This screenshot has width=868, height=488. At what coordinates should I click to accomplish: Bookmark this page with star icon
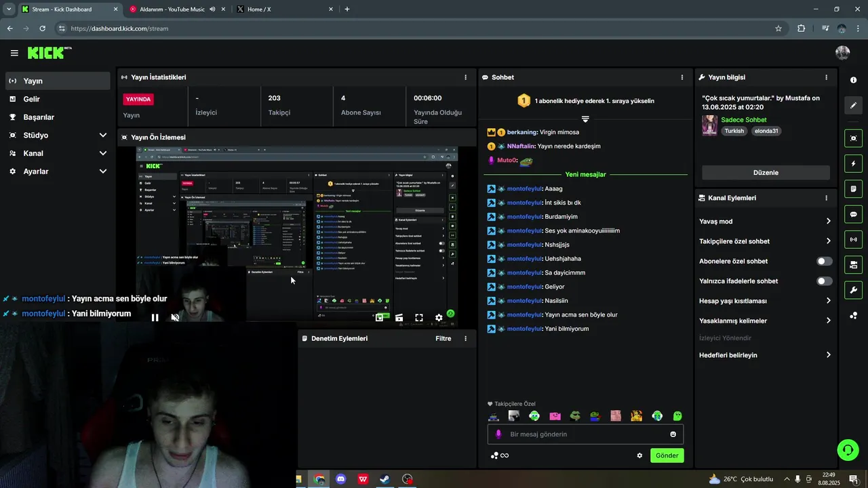(x=778, y=28)
